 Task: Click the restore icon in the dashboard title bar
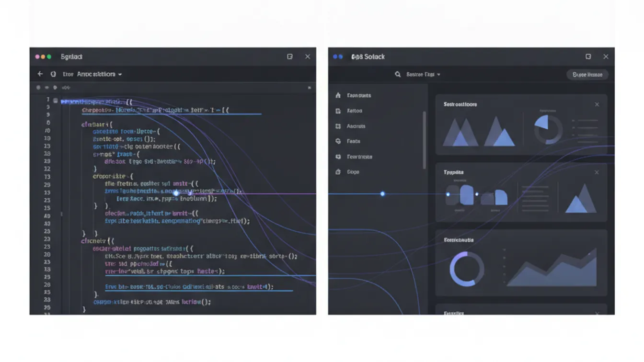click(588, 57)
